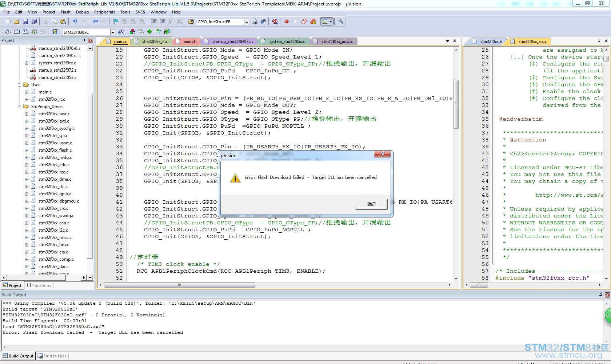Expand system_stm32f0xx.c tree node
This screenshot has width=611, height=364.
(27, 63)
